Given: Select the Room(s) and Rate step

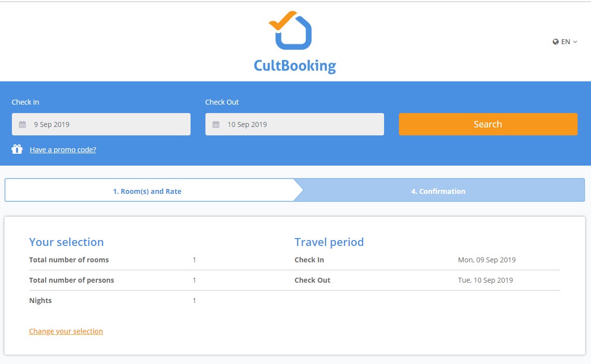Looking at the screenshot, I should 147,191.
